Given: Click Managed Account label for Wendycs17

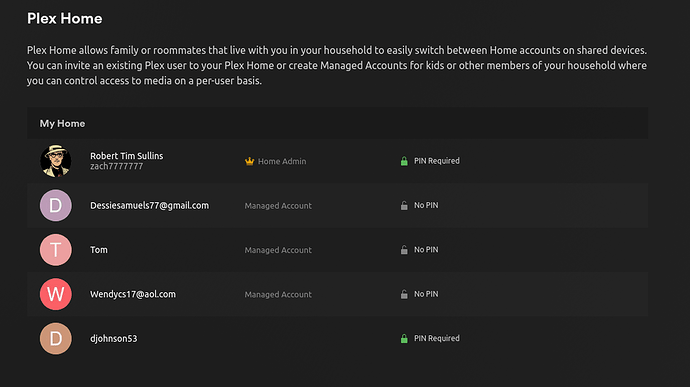Looking at the screenshot, I should [278, 295].
